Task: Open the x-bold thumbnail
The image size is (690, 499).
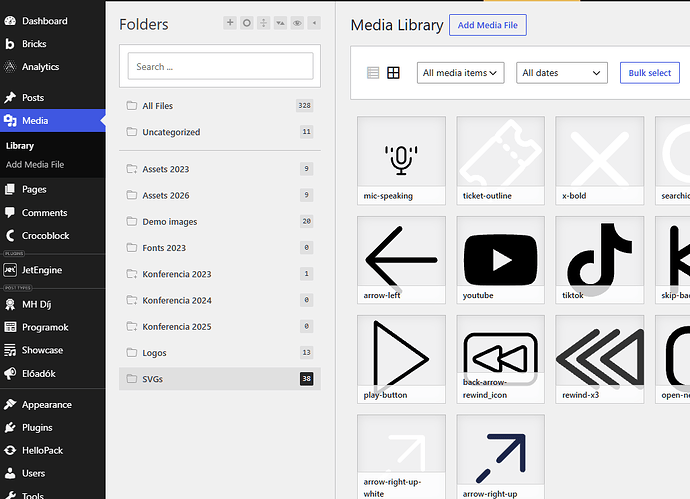Action: click(600, 161)
